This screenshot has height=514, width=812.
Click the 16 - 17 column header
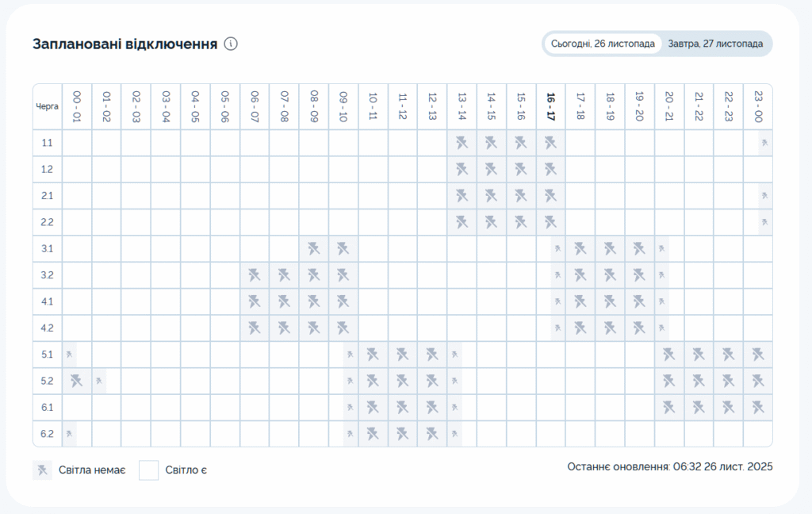(x=550, y=105)
